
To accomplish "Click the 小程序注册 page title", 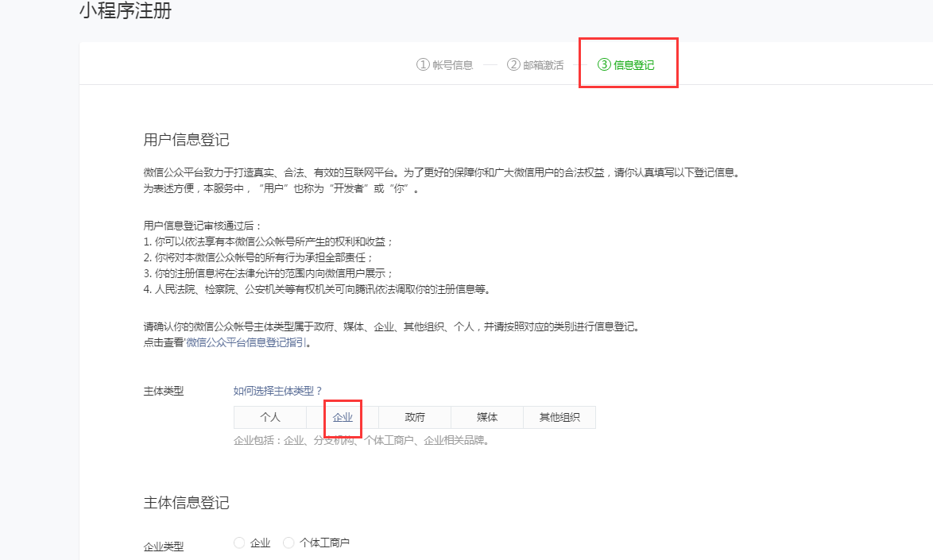I will pos(126,12).
